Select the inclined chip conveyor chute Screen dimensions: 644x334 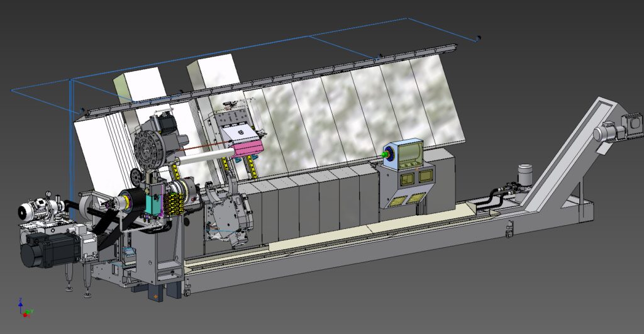(x=570, y=155)
